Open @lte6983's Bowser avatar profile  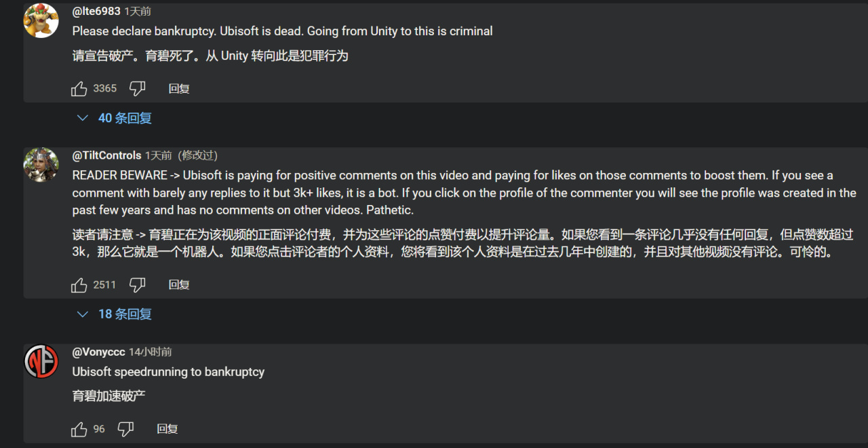[x=41, y=20]
